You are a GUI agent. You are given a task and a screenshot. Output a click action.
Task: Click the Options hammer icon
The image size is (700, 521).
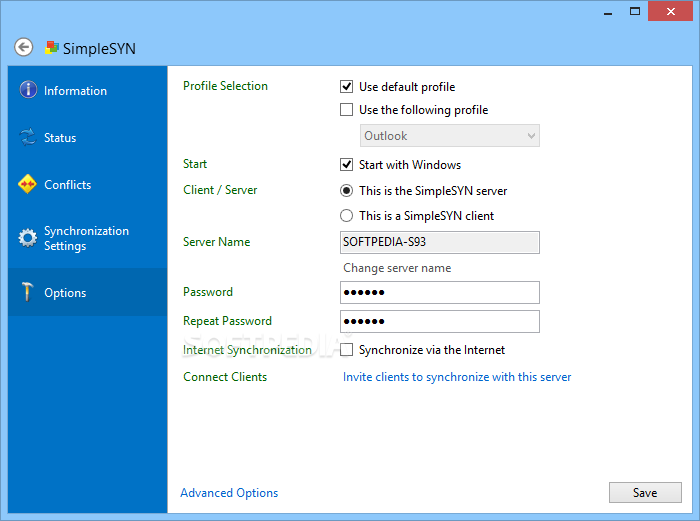coord(28,292)
